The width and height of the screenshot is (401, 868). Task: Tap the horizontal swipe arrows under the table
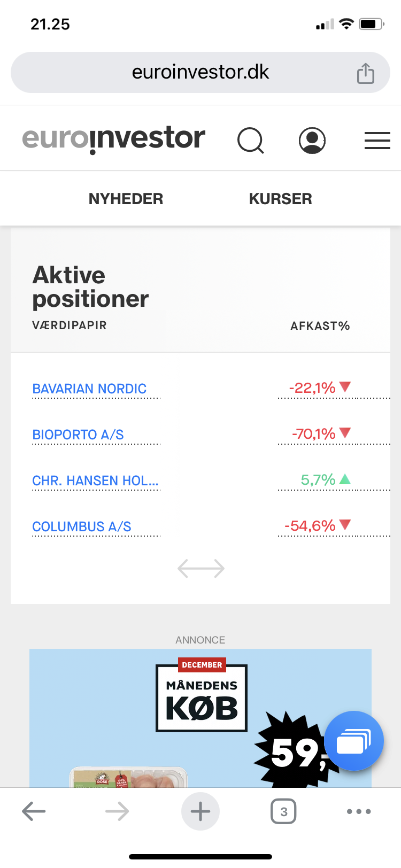point(201,568)
